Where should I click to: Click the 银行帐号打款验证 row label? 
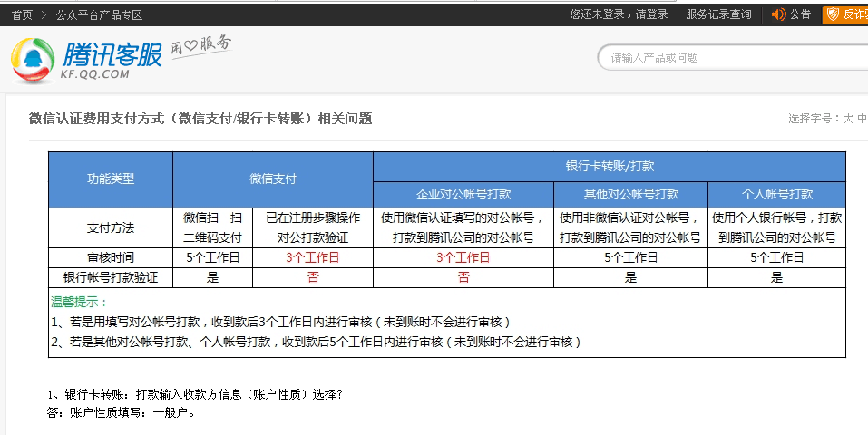click(111, 278)
